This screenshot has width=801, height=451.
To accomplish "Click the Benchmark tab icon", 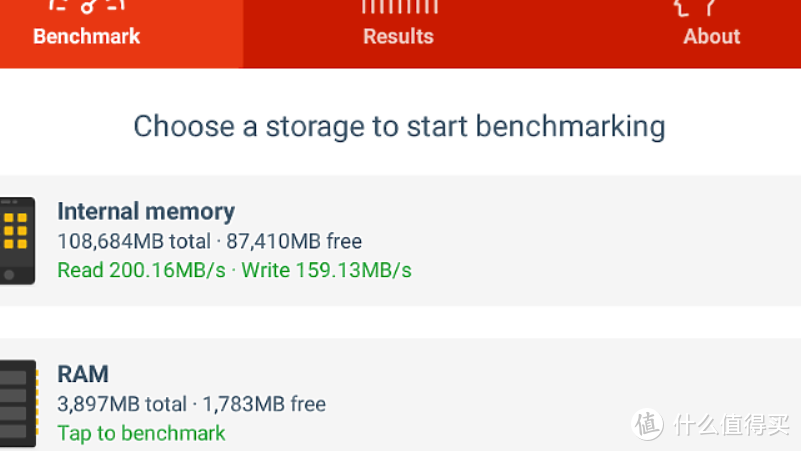I will point(86,6).
